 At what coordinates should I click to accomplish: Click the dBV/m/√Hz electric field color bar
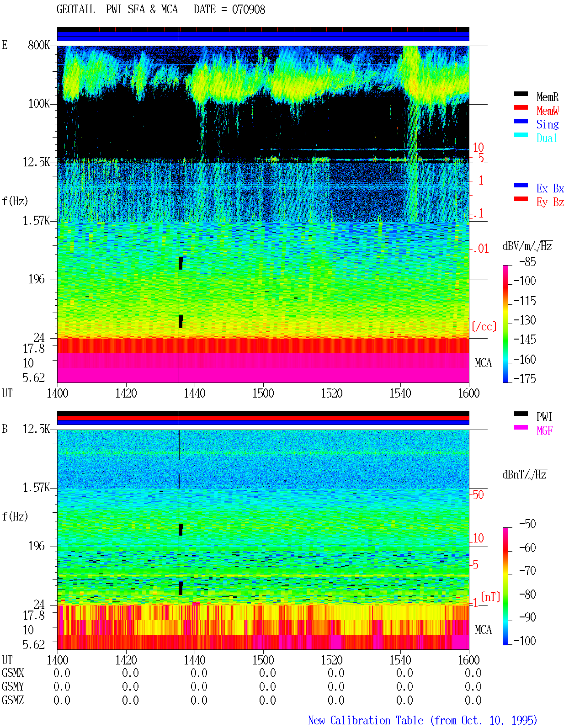click(505, 324)
